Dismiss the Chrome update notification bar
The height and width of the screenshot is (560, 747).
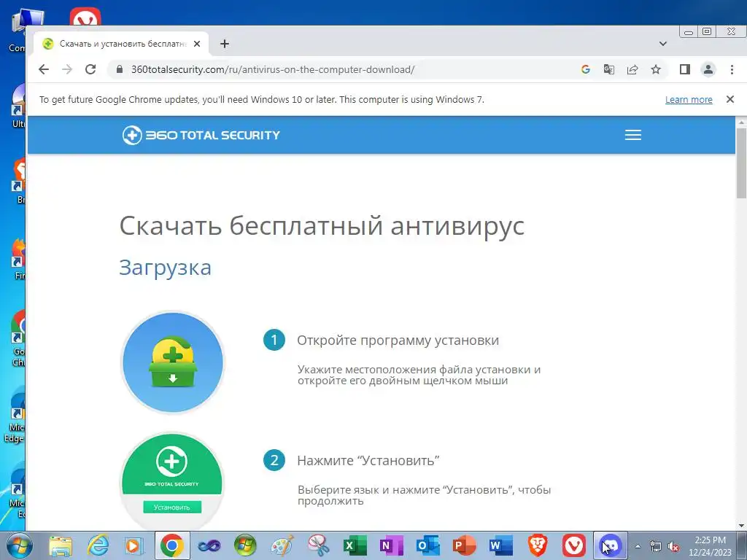(x=729, y=99)
